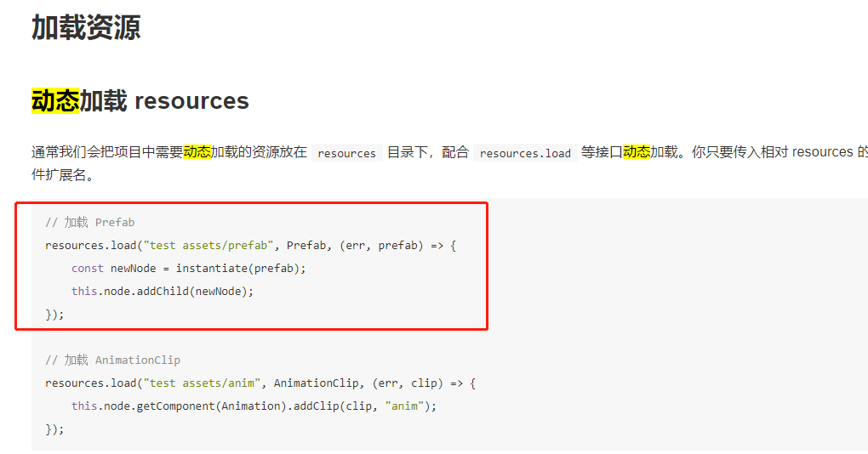Click the "动态加载 resources" section heading

(140, 101)
